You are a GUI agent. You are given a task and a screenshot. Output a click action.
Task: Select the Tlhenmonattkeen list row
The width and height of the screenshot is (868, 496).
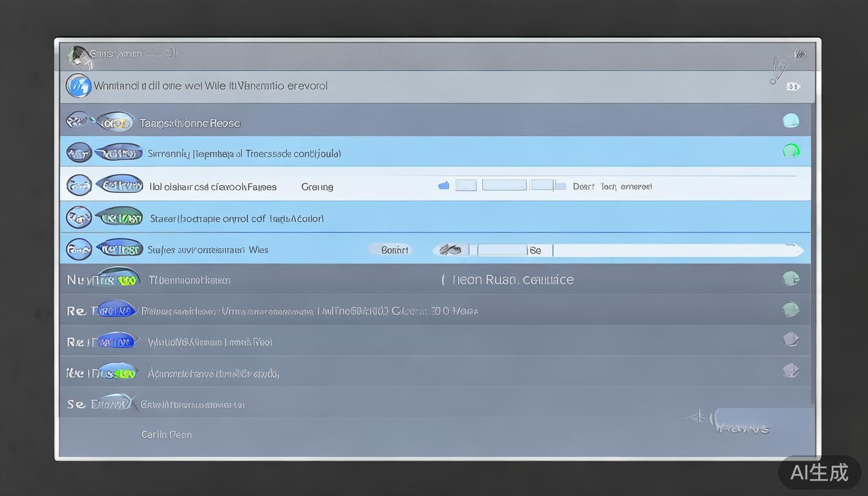189,280
